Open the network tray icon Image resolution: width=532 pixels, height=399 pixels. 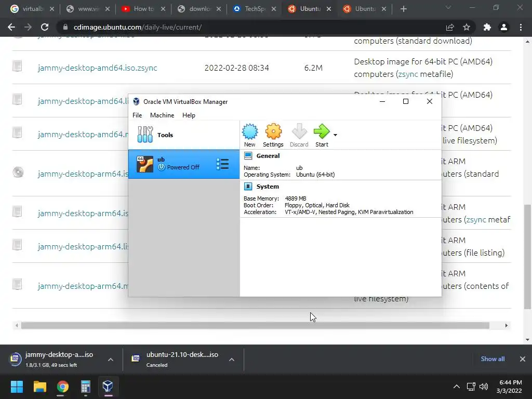[x=471, y=387]
